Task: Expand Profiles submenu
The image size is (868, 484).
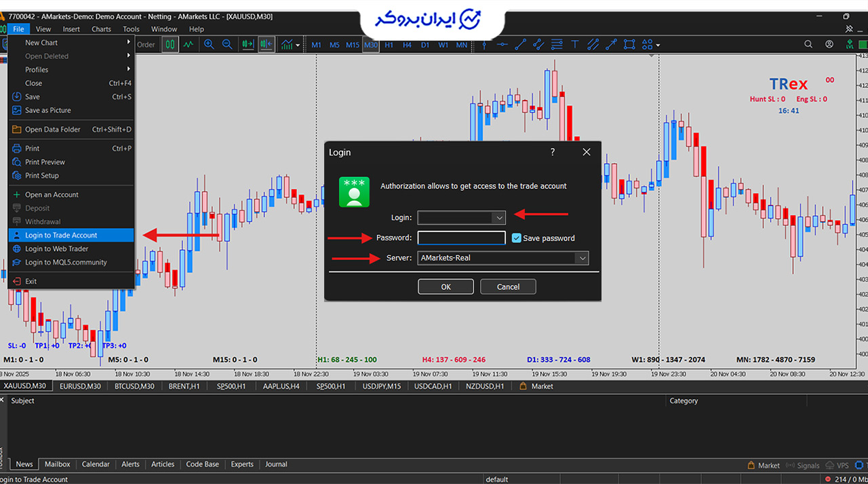Action: (71, 70)
